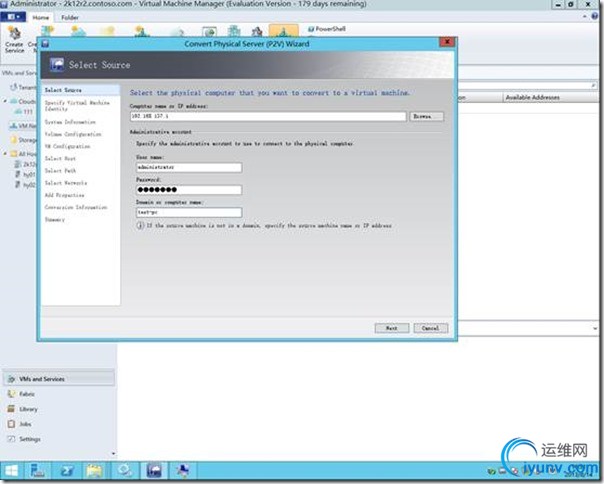This screenshot has height=484, width=604.
Task: Open File Explorer from the taskbar
Action: point(94,471)
